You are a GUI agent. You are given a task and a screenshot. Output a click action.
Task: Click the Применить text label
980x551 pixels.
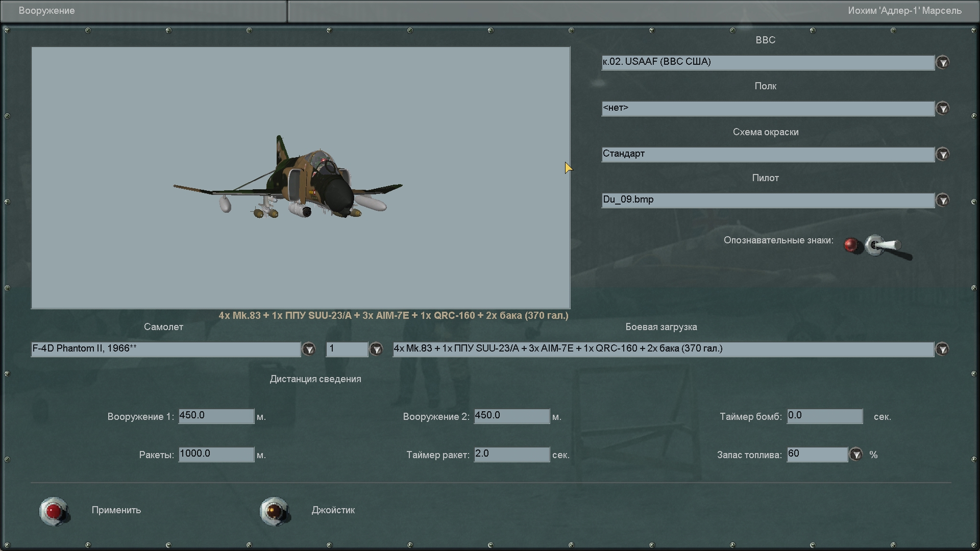coord(116,510)
